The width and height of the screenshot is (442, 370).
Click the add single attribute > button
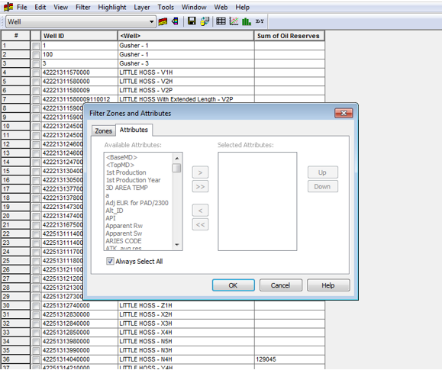coord(200,173)
